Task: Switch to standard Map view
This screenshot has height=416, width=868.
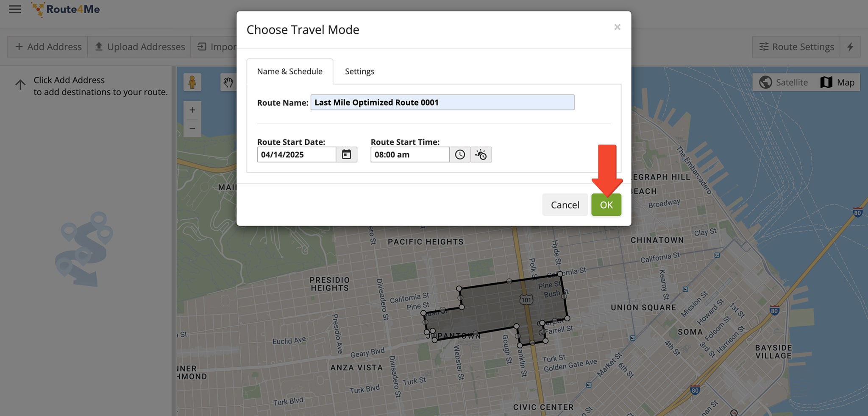Action: [x=837, y=82]
